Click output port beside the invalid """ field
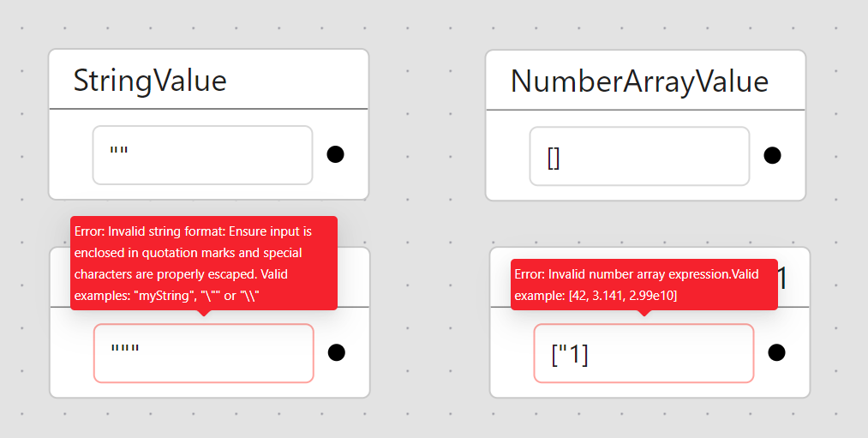 pyautogui.click(x=337, y=352)
